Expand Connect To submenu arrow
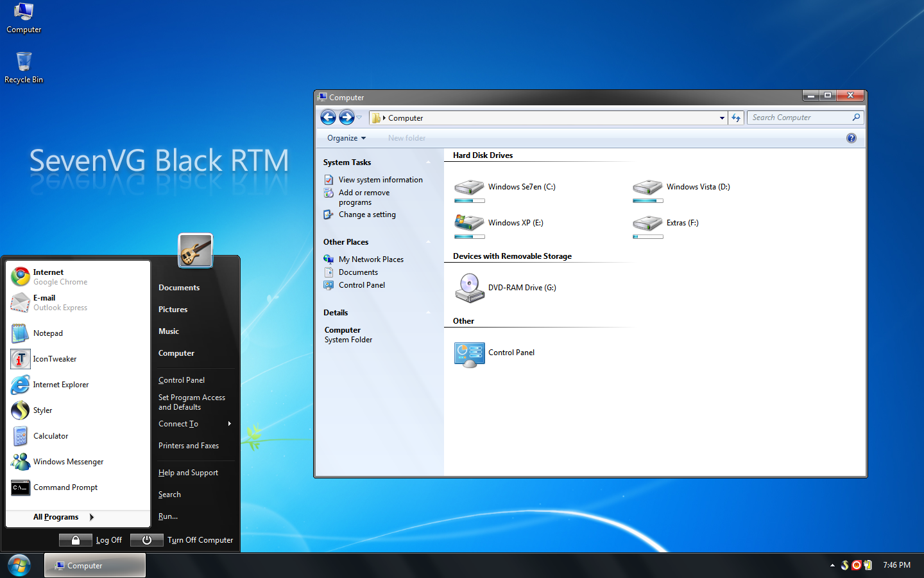The width and height of the screenshot is (924, 578). point(230,424)
